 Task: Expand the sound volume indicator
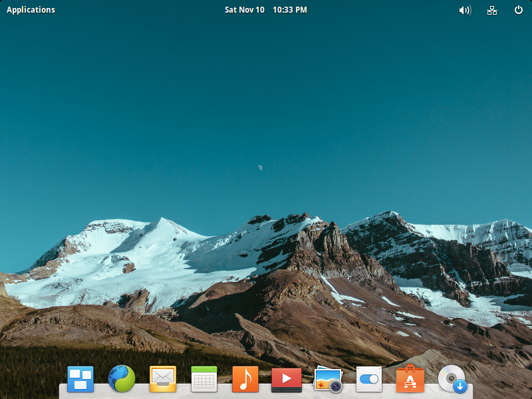pyautogui.click(x=465, y=10)
